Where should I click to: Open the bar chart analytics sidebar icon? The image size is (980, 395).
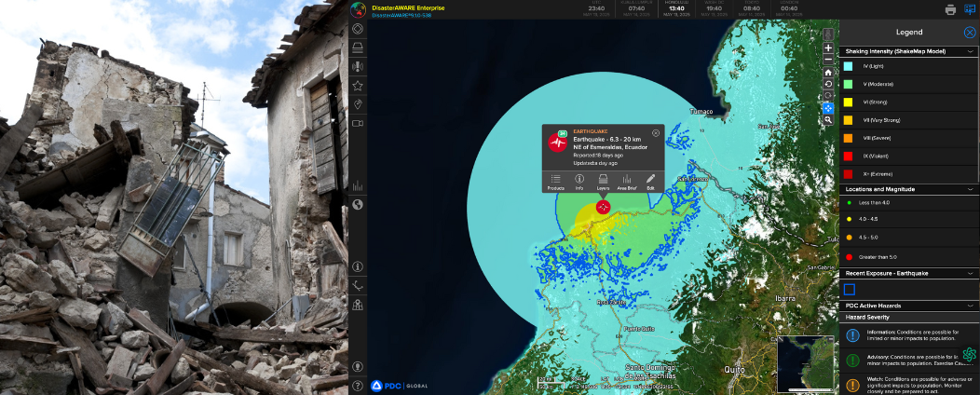(358, 185)
